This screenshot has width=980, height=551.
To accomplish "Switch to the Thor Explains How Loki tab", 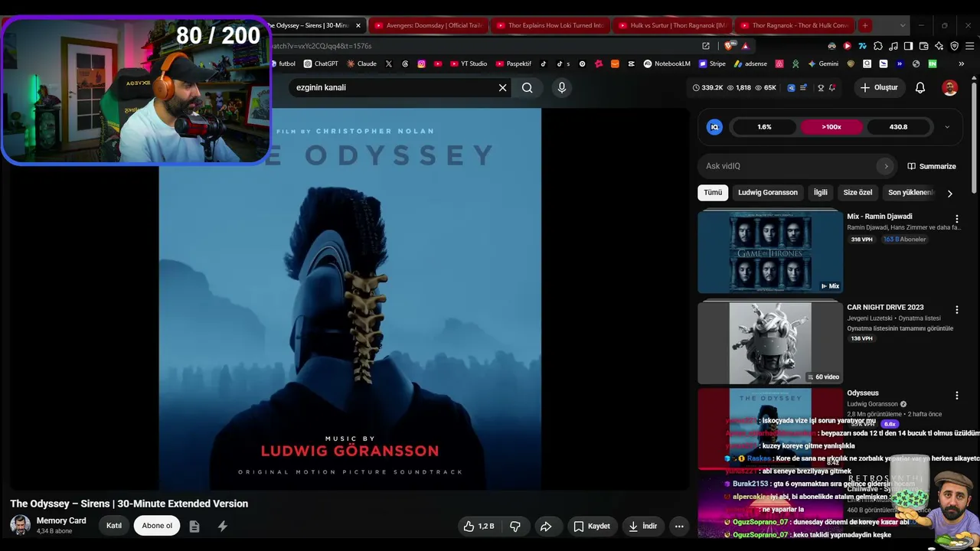I will tap(550, 25).
